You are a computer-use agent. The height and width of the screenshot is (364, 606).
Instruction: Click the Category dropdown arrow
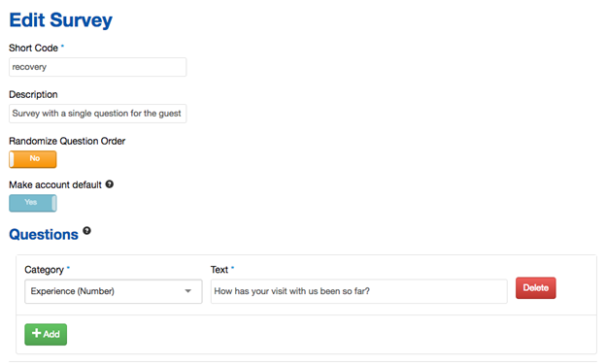(x=188, y=291)
